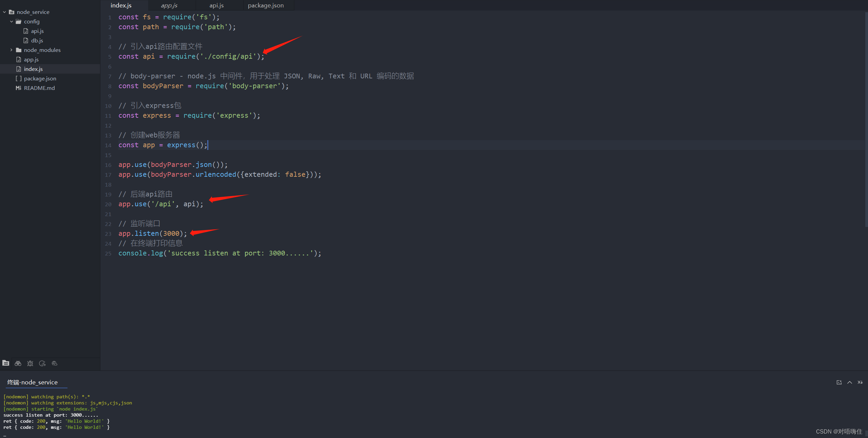868x438 pixels.
Task: Place cursor on app.listen(3000) line
Action: (x=153, y=233)
